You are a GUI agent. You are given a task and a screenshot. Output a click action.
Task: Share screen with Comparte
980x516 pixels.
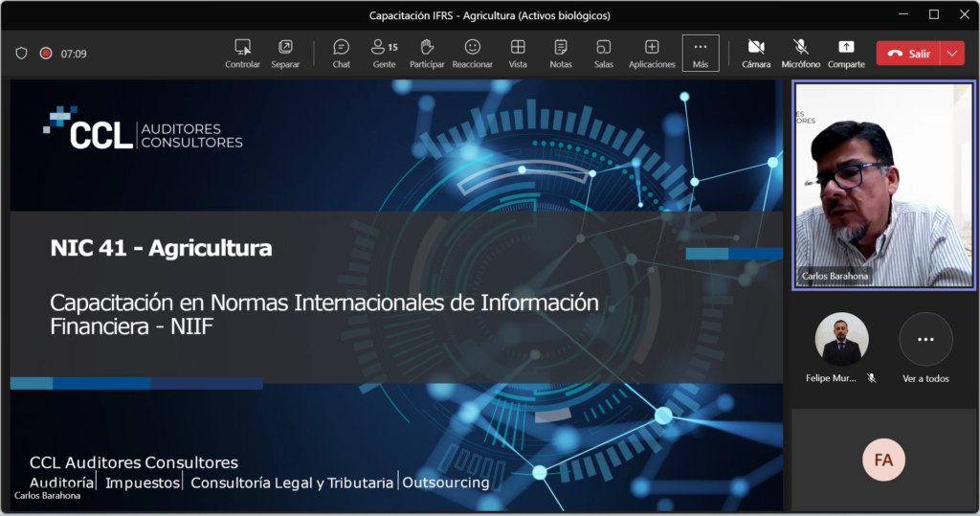click(846, 54)
